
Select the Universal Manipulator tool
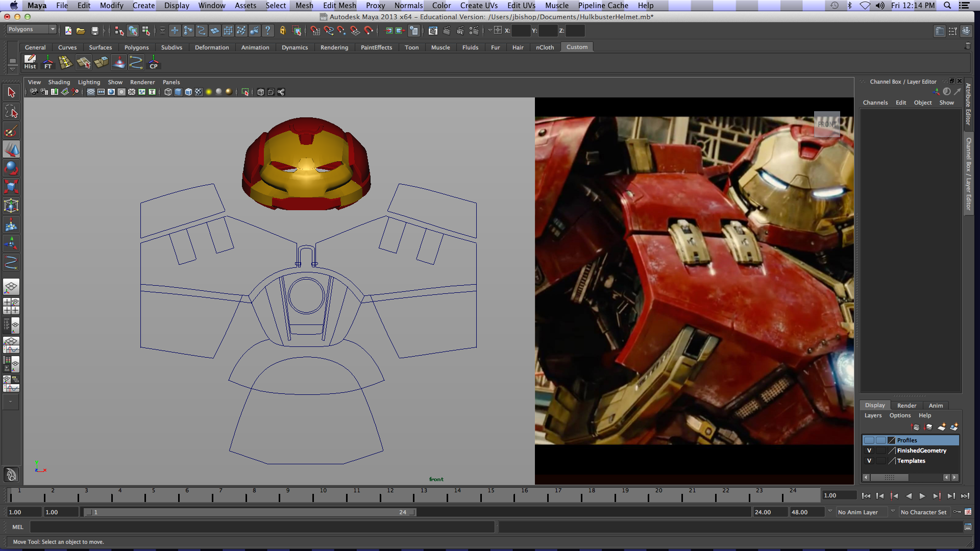[x=11, y=206]
